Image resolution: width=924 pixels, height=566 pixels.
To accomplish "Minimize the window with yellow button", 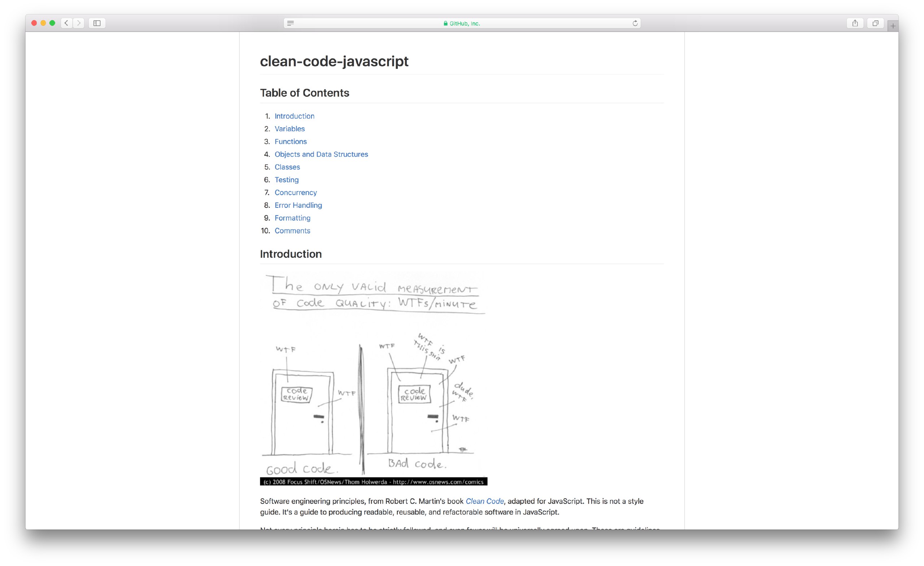I will 43,23.
